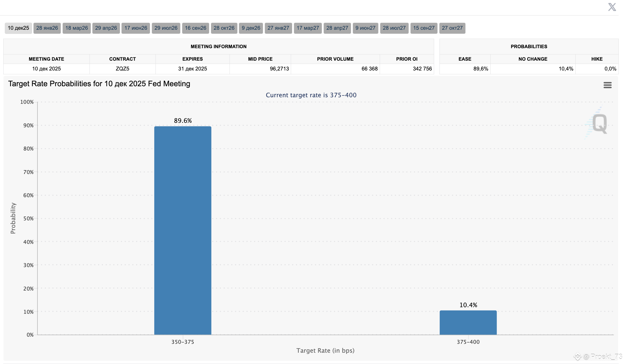Switch to the 28 янв26 meeting tab
The height and width of the screenshot is (364, 625).
click(47, 28)
